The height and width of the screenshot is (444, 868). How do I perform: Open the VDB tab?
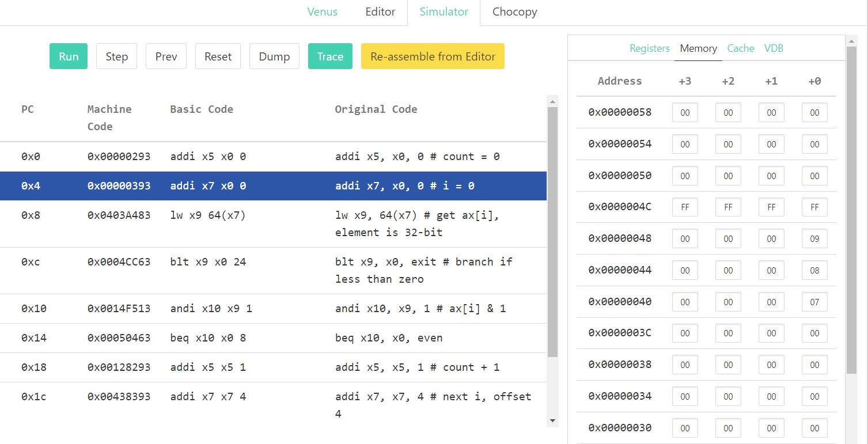tap(774, 48)
